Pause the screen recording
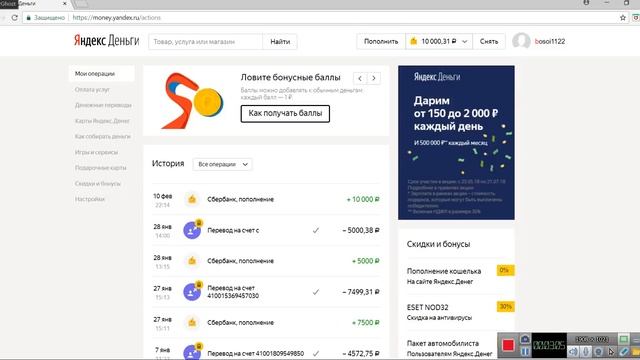Screen dimensions: 640x360 point(525,351)
